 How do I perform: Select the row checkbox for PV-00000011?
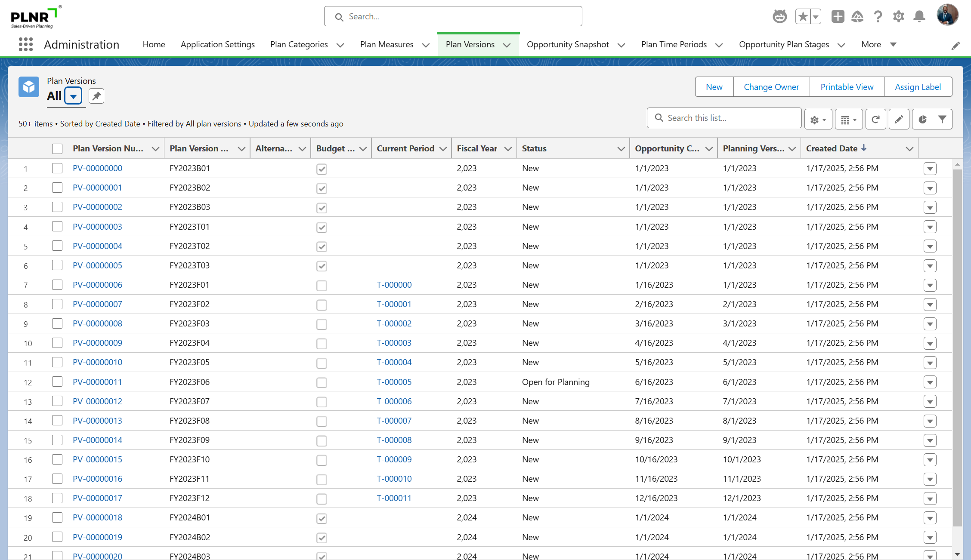[57, 382]
